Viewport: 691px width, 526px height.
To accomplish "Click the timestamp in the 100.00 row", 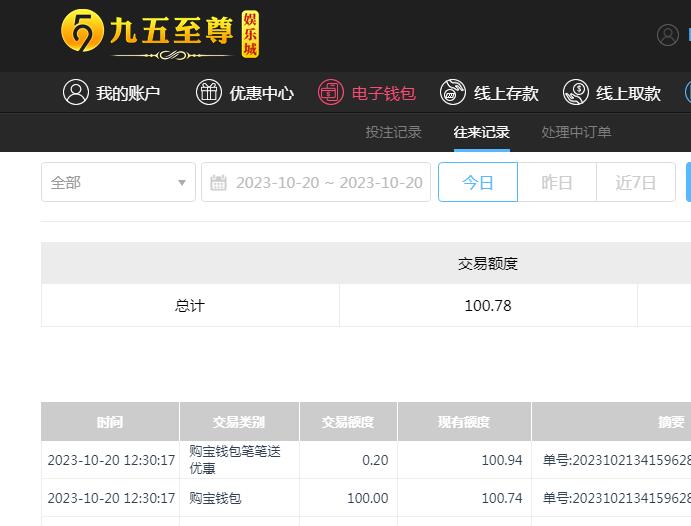I will click(x=111, y=498).
